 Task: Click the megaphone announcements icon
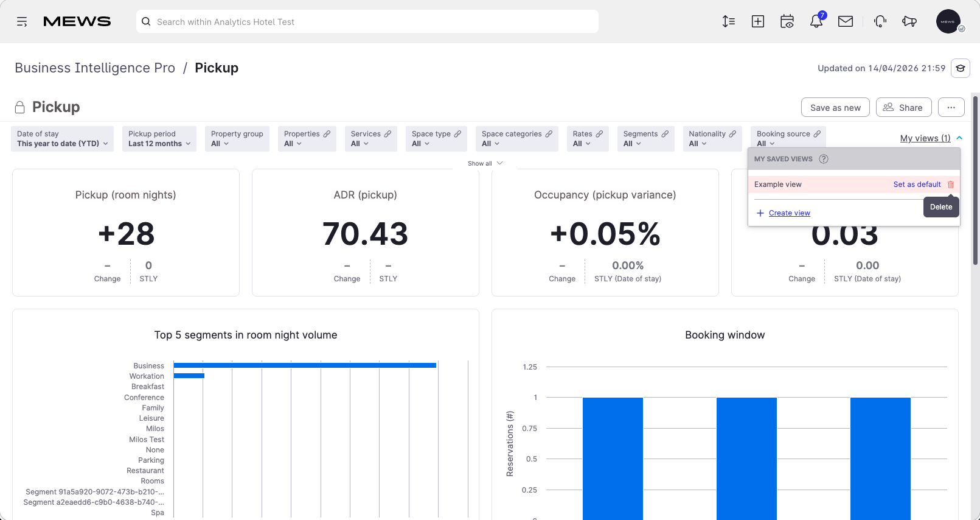point(909,21)
